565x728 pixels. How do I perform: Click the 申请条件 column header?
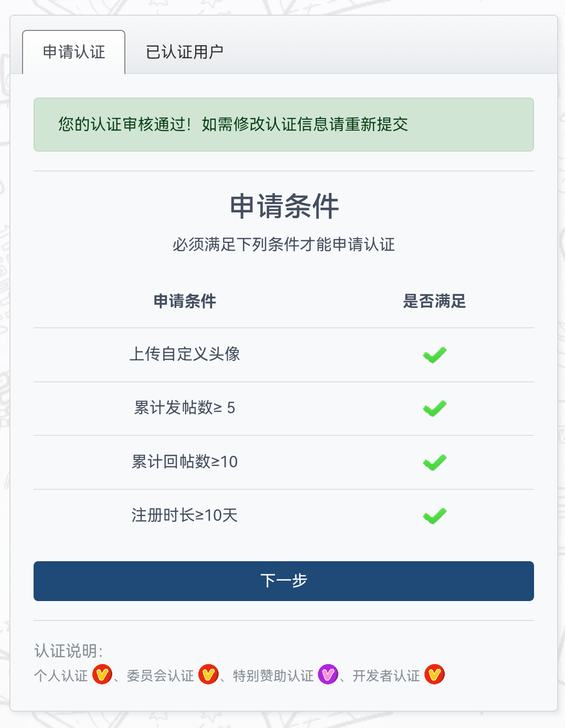pyautogui.click(x=185, y=301)
